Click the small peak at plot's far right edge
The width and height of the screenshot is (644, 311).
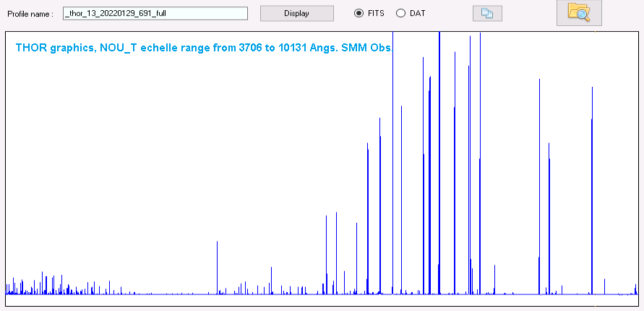pyautogui.click(x=635, y=289)
